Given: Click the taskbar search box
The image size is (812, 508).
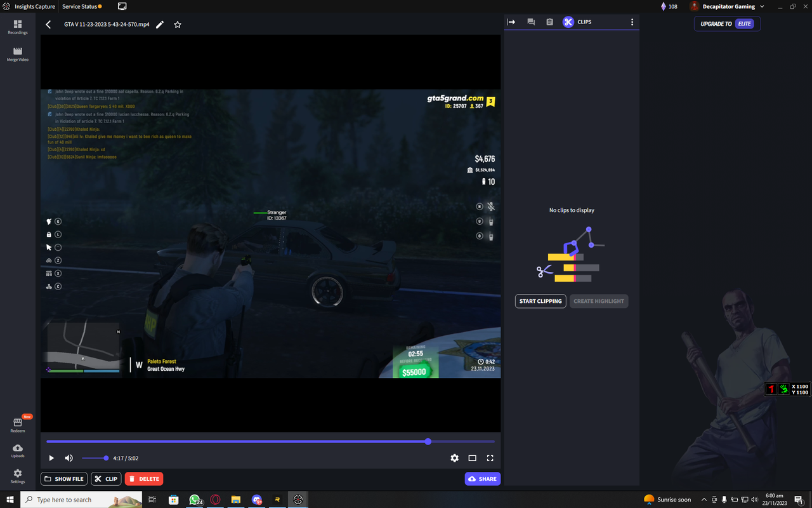Looking at the screenshot, I should click(x=81, y=500).
